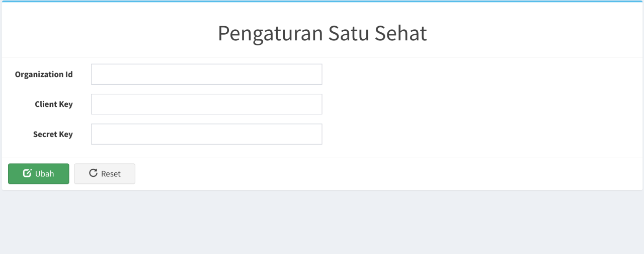The height and width of the screenshot is (254, 644).
Task: Click the Ubah text on green button
Action: click(45, 174)
